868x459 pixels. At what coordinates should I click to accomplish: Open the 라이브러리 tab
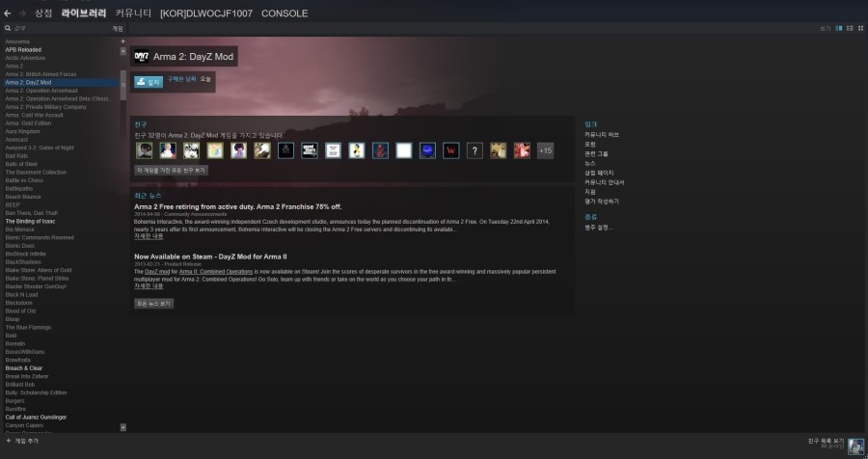84,13
